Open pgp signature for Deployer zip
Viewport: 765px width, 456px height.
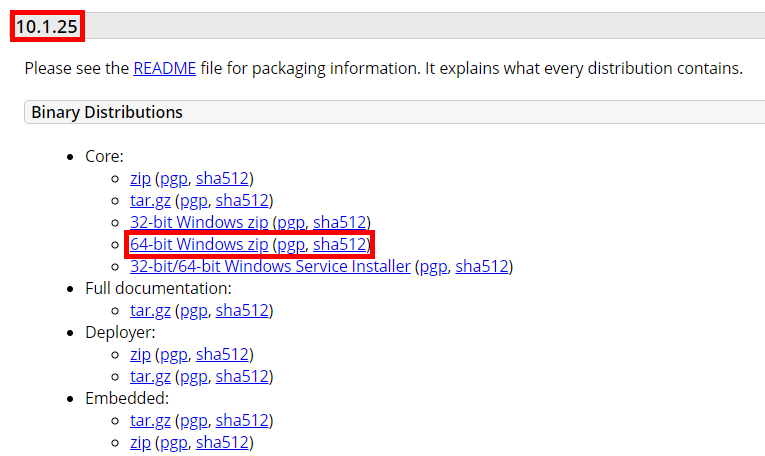pos(174,355)
